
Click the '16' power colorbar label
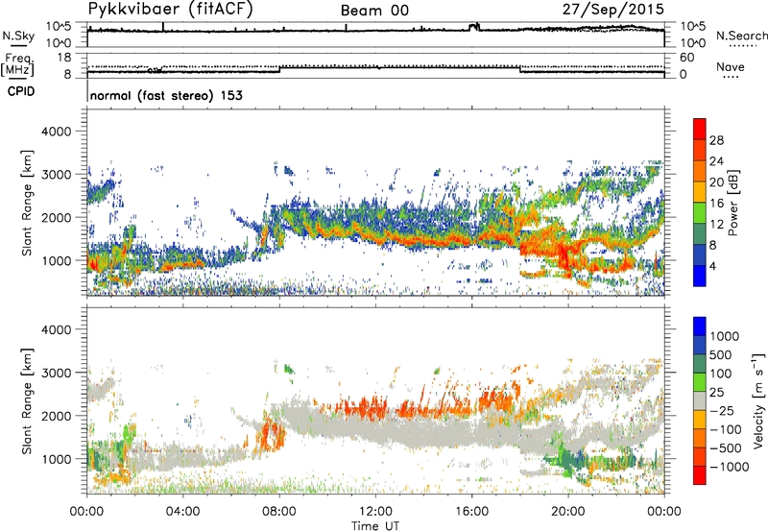(716, 204)
